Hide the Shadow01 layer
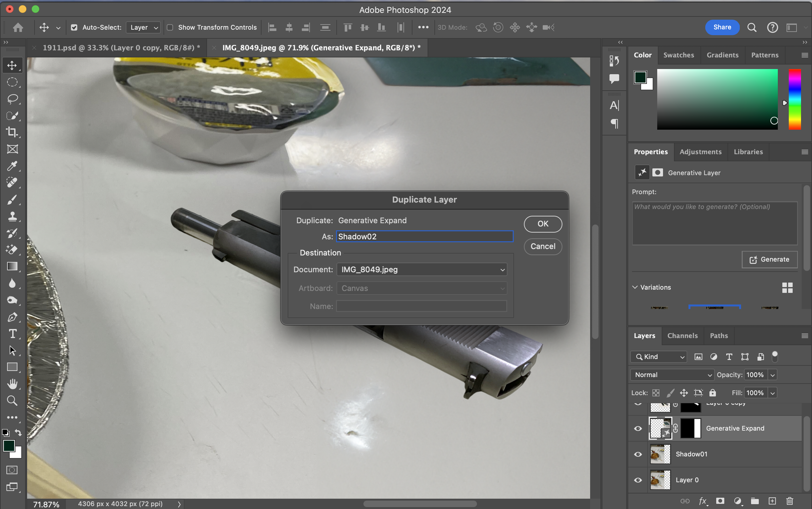 tap(638, 454)
